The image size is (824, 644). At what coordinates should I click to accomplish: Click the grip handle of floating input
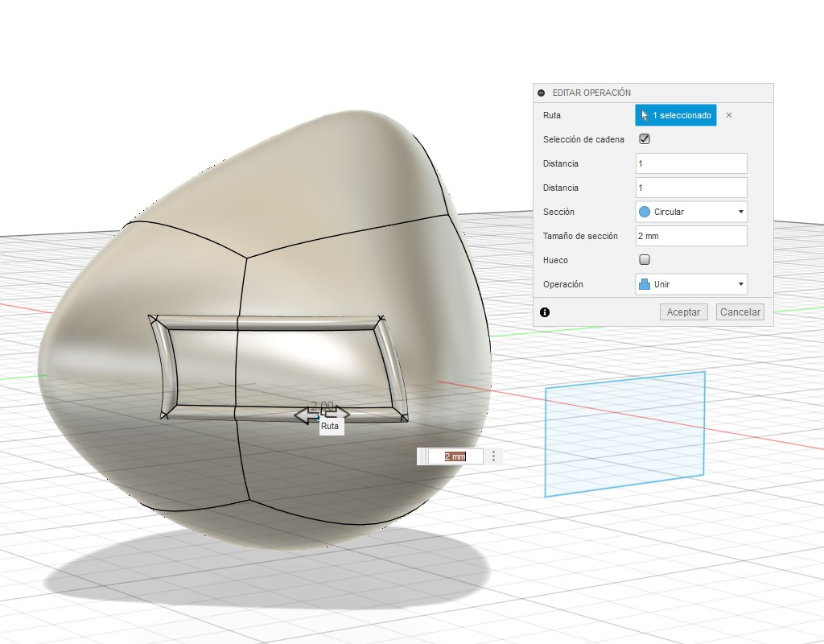pyautogui.click(x=421, y=456)
